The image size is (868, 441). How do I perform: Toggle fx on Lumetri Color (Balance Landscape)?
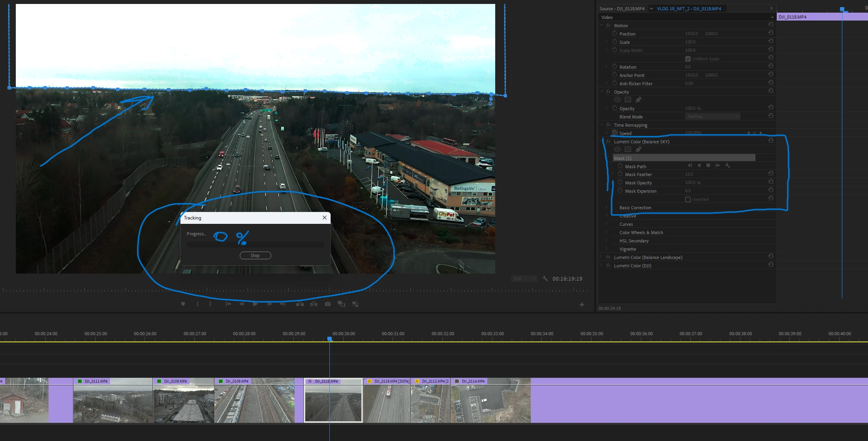click(608, 257)
